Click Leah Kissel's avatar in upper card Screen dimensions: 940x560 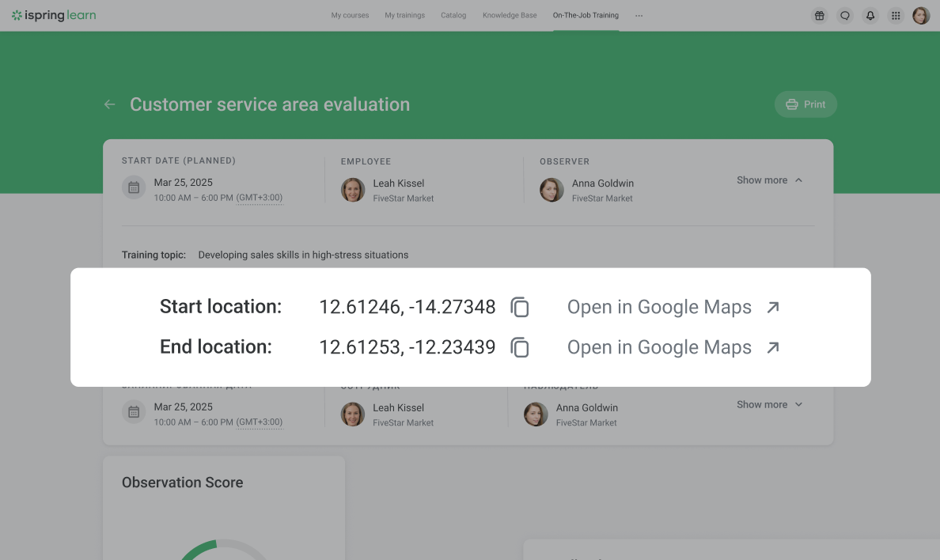click(353, 190)
